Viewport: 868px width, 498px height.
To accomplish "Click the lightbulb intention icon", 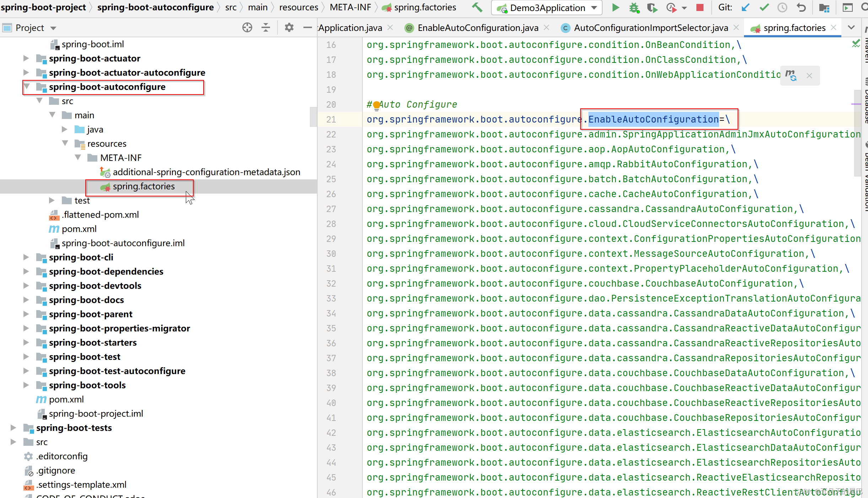I will click(377, 105).
